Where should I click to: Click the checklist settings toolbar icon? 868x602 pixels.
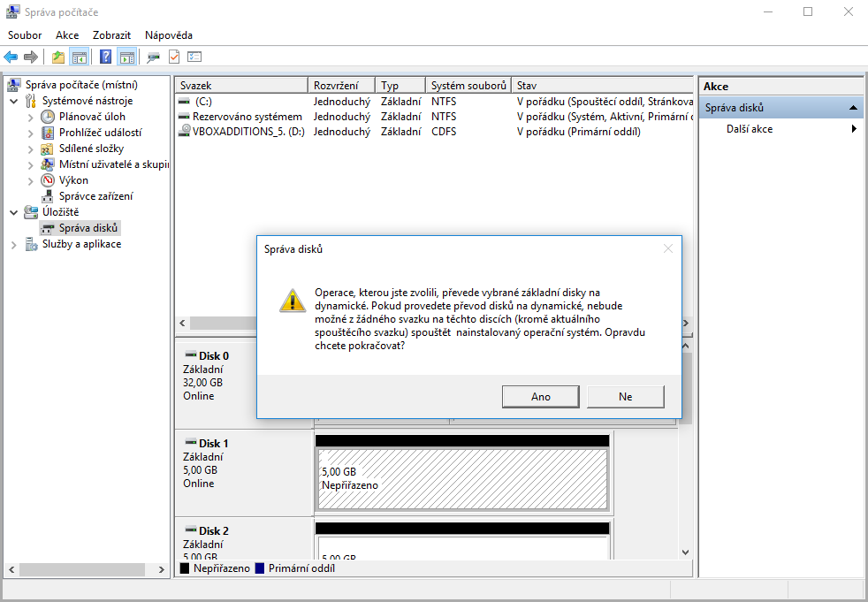point(194,57)
